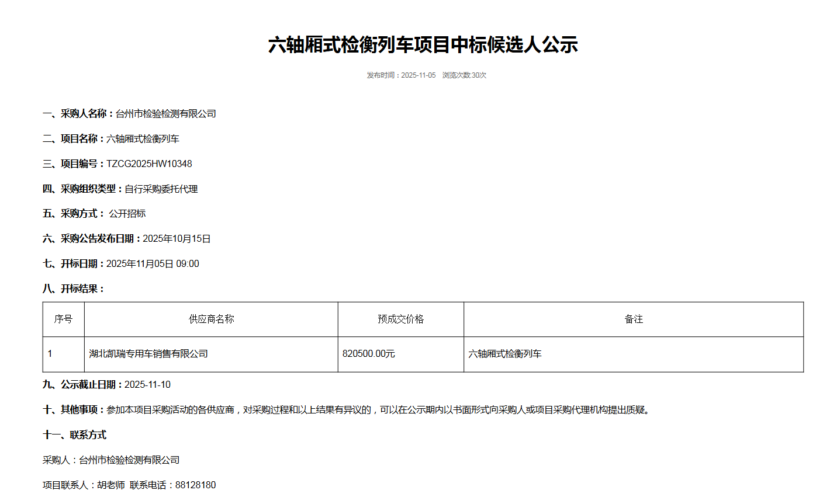
Task: Click announcement date 2025年10月15日
Action: pos(177,239)
